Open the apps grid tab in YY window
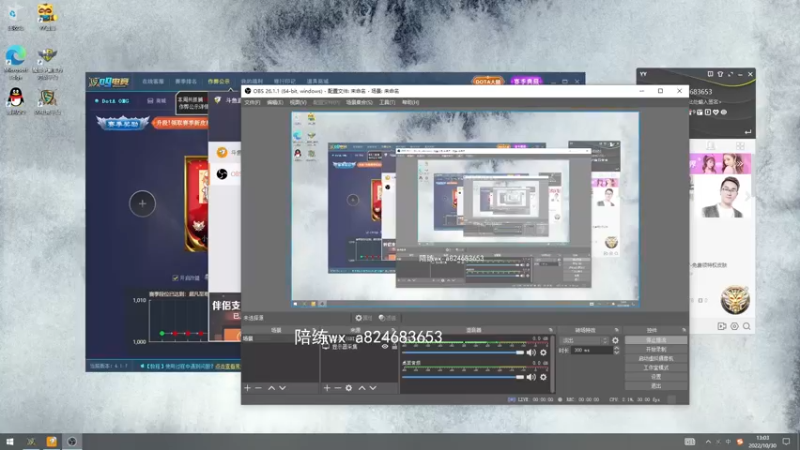The width and height of the screenshot is (800, 450). 740,146
